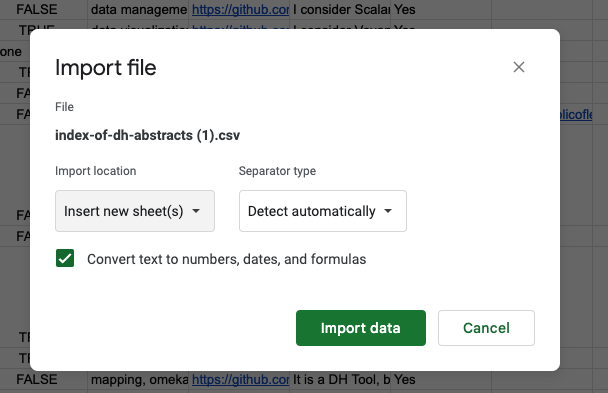Click the index-of-dh-abstracts (1).csv file name

click(147, 135)
